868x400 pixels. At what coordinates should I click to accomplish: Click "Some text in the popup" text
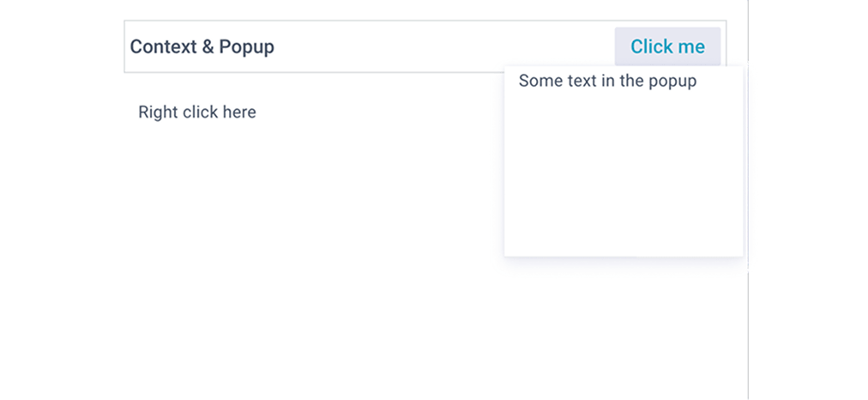[607, 82]
